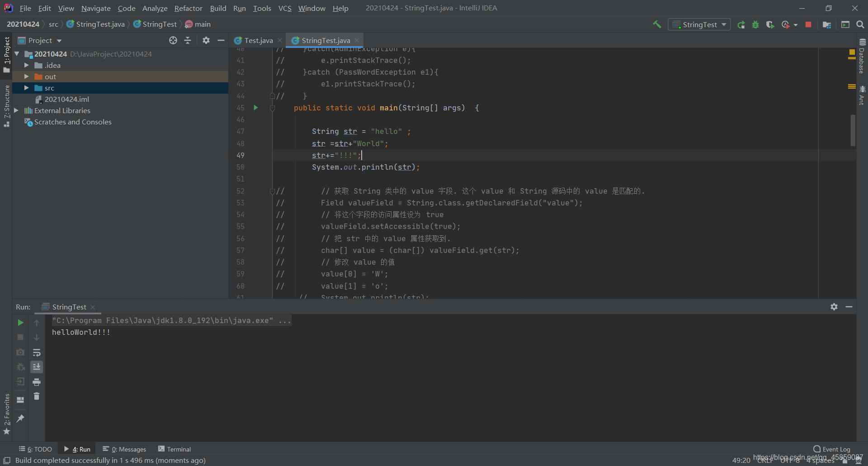
Task: Open the Refactor menu
Action: pyautogui.click(x=189, y=8)
